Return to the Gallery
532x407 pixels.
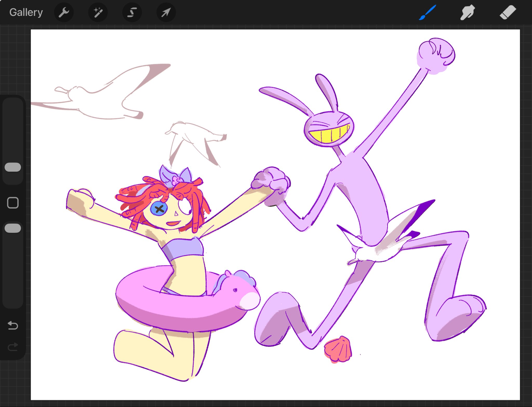pos(26,12)
